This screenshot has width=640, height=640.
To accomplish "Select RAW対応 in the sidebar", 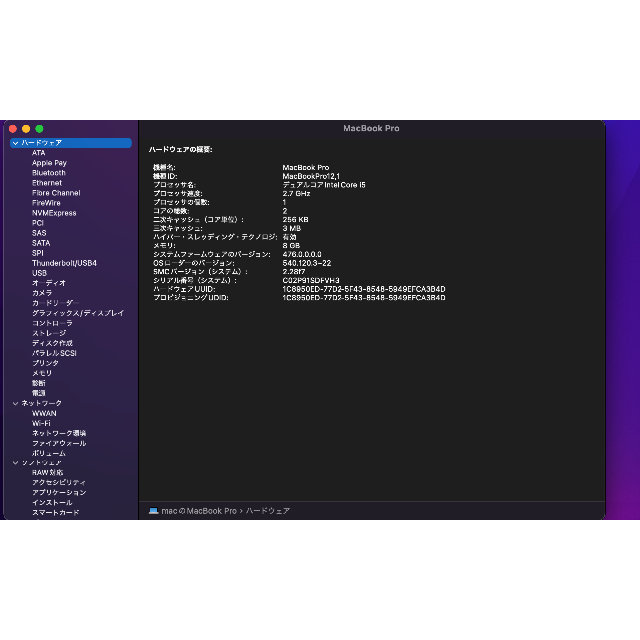I will point(47,473).
